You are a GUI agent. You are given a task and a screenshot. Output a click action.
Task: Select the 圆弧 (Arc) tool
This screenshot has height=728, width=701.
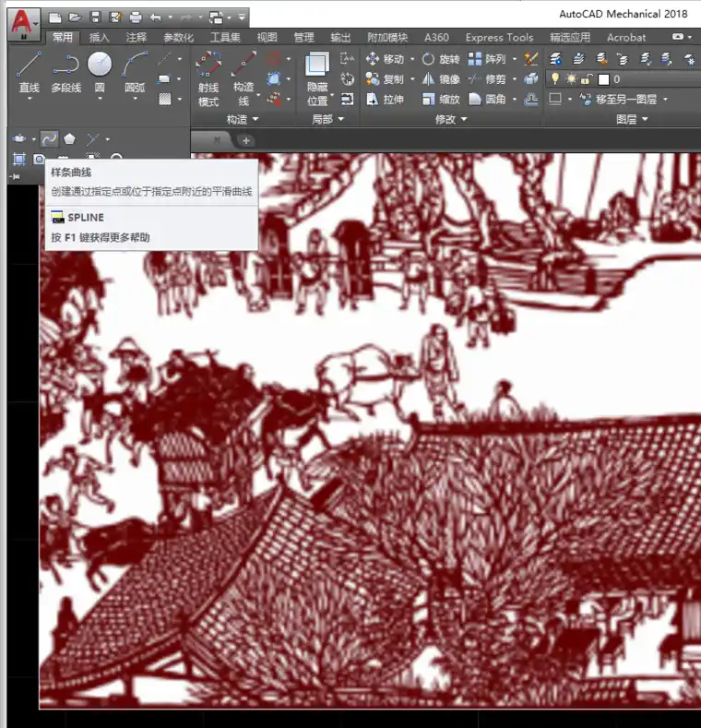click(x=135, y=72)
